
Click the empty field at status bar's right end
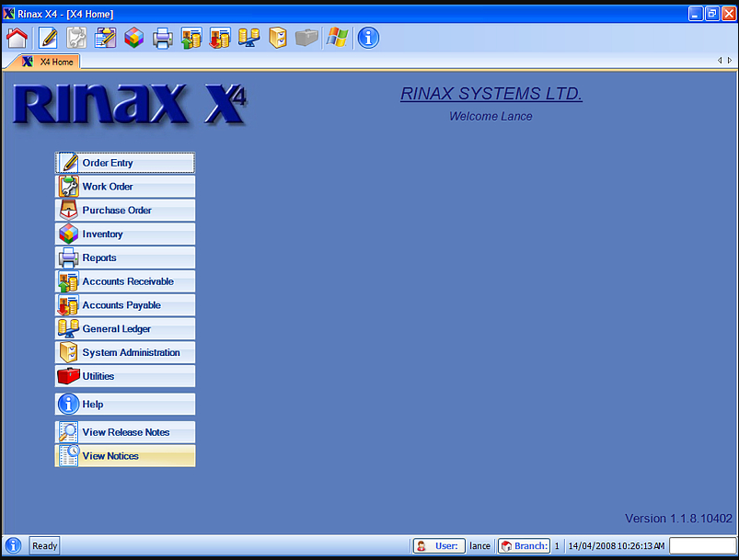point(702,546)
